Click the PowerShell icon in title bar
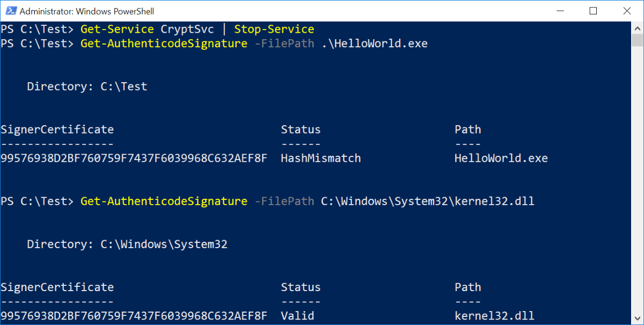The width and height of the screenshot is (644, 325). pos(9,11)
